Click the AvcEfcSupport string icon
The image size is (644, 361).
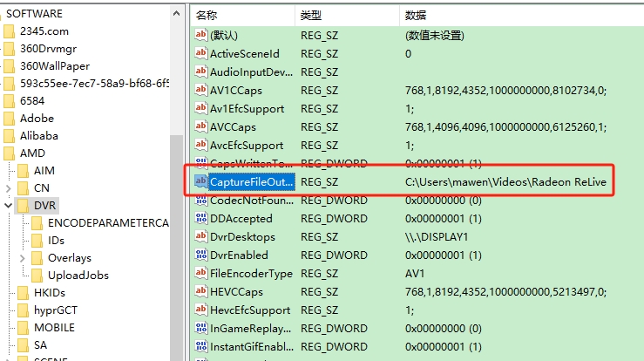click(x=200, y=145)
